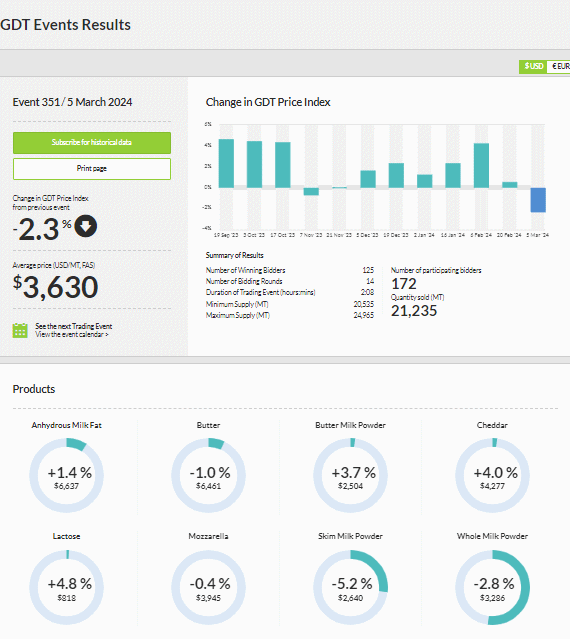Click the Lactose product label
This screenshot has width=570, height=639.
coord(66,536)
